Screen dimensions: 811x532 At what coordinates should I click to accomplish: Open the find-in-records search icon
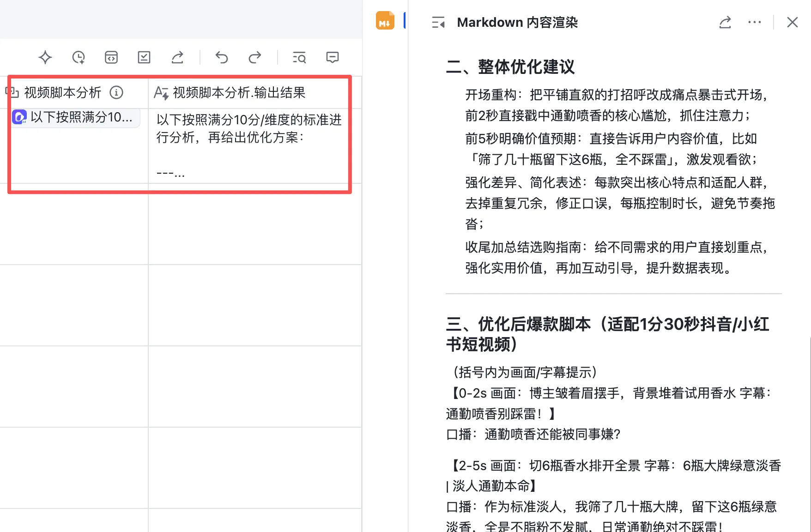point(299,57)
